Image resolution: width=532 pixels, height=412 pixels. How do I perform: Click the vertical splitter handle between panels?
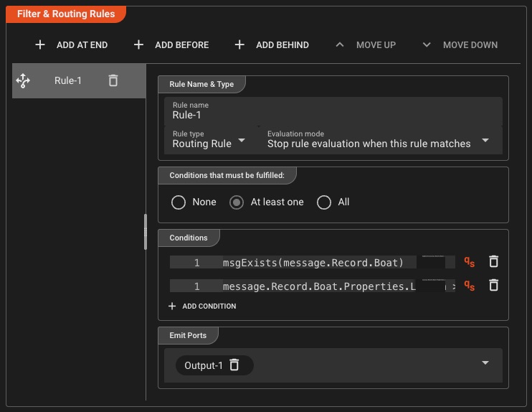click(x=146, y=232)
